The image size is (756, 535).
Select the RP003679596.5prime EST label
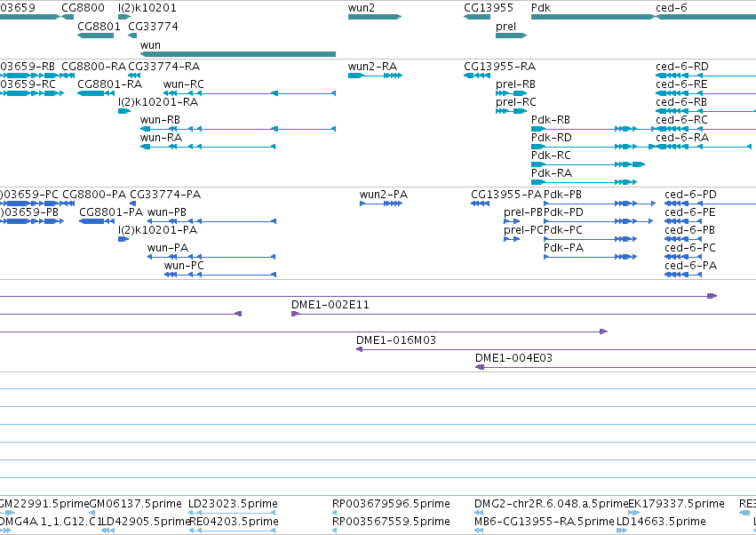click(391, 504)
